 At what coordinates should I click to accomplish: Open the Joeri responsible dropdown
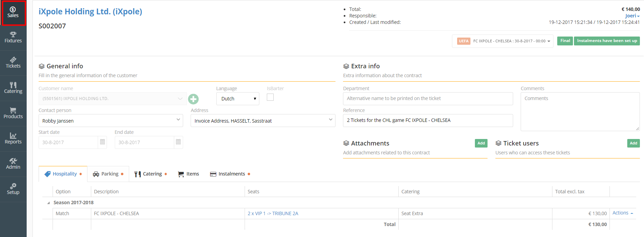[x=632, y=16]
